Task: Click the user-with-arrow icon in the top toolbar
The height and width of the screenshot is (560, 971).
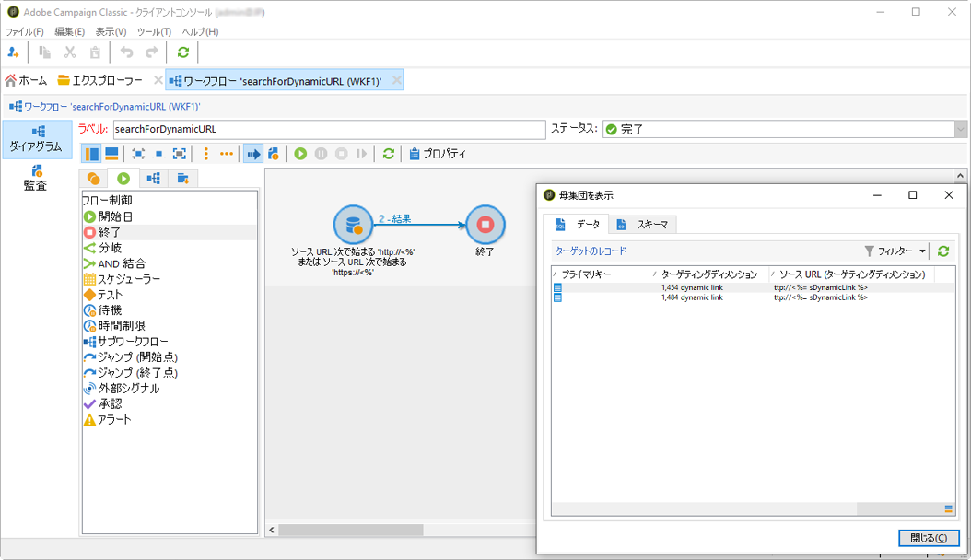Action: point(13,52)
